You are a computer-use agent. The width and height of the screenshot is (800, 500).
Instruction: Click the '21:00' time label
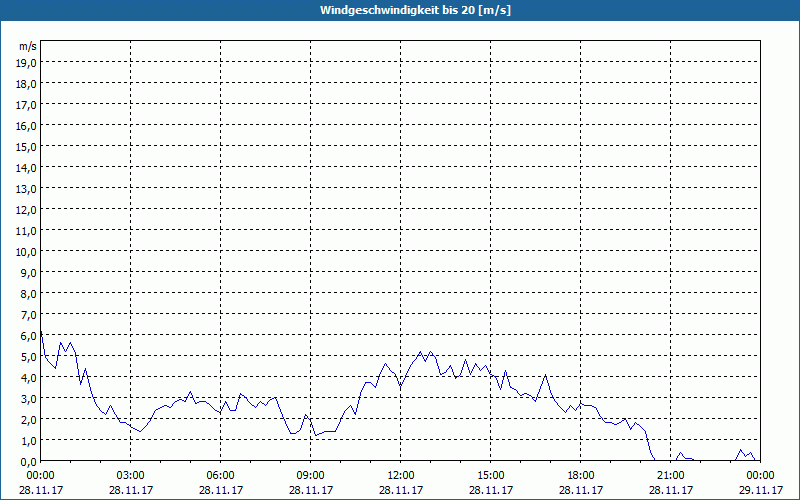pyautogui.click(x=670, y=476)
